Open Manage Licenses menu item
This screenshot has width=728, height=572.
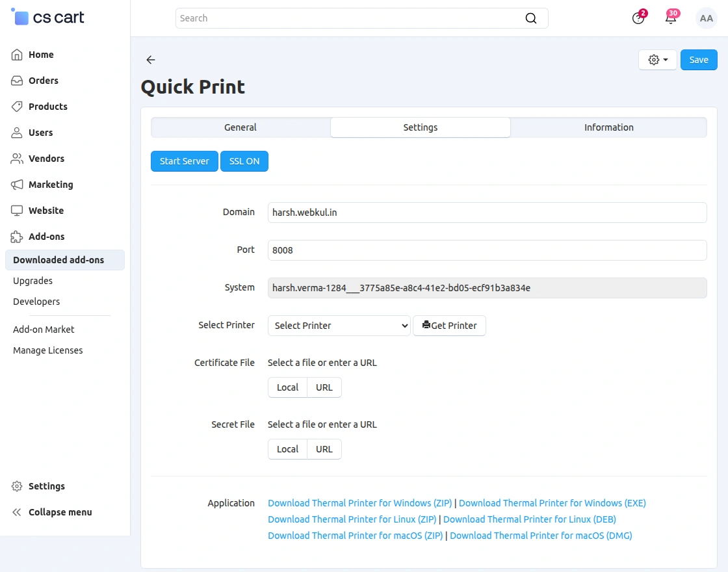[x=48, y=350]
